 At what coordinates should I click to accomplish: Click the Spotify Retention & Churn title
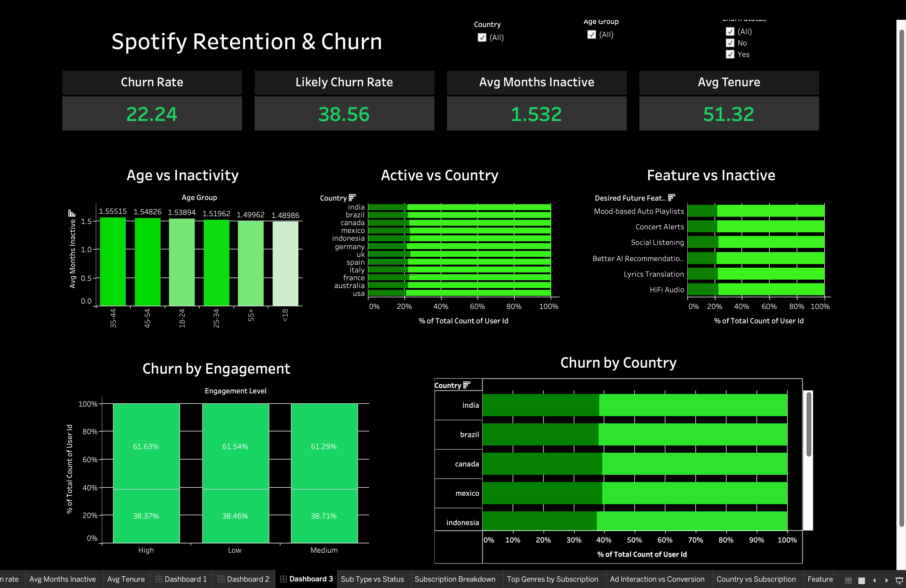(x=247, y=41)
